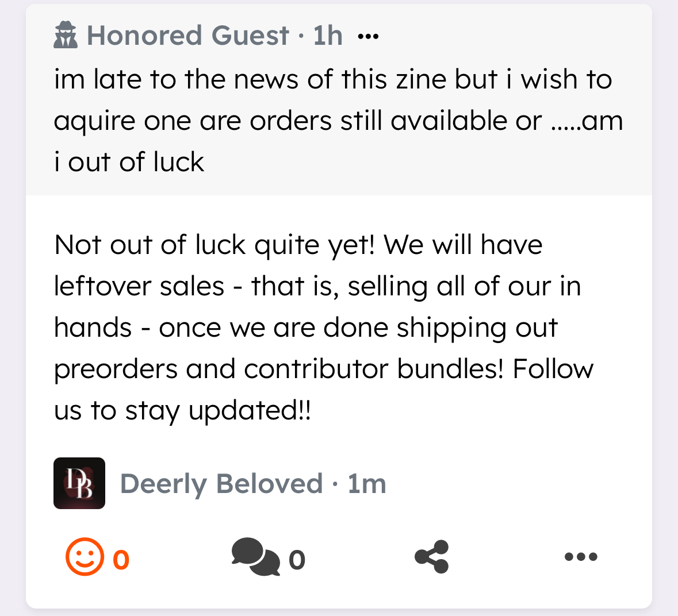
Task: Open the Honored Guest asker name
Action: (187, 36)
